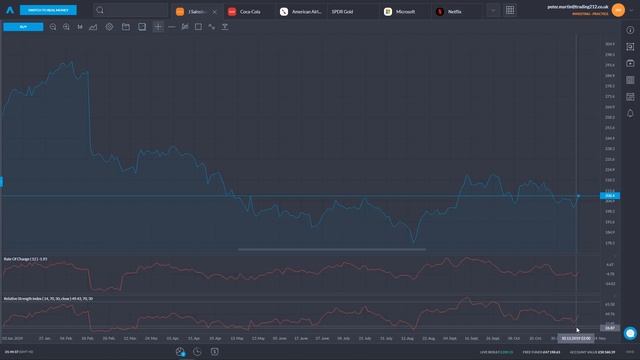Image resolution: width=640 pixels, height=360 pixels.
Task: Open the sidebar news panel icon
Action: coord(630,97)
